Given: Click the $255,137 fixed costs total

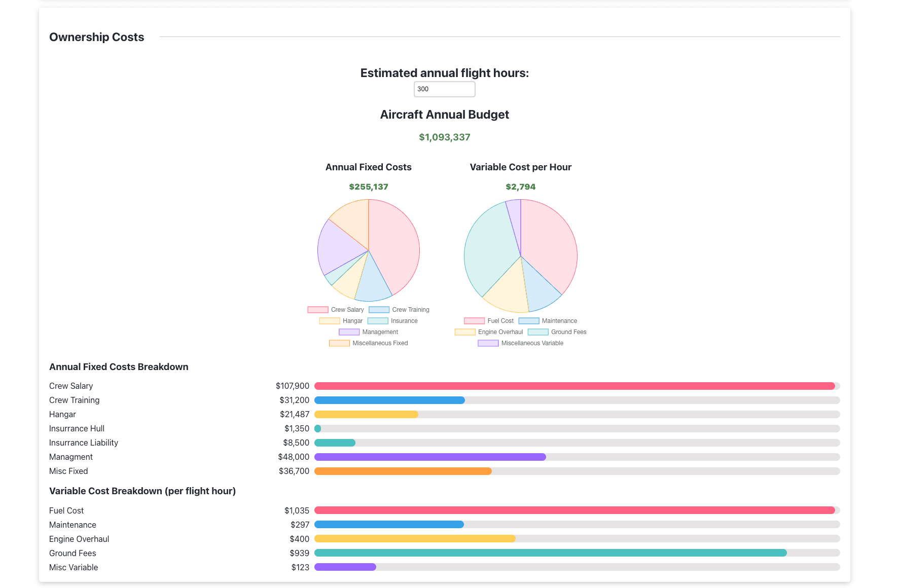Looking at the screenshot, I should [369, 187].
